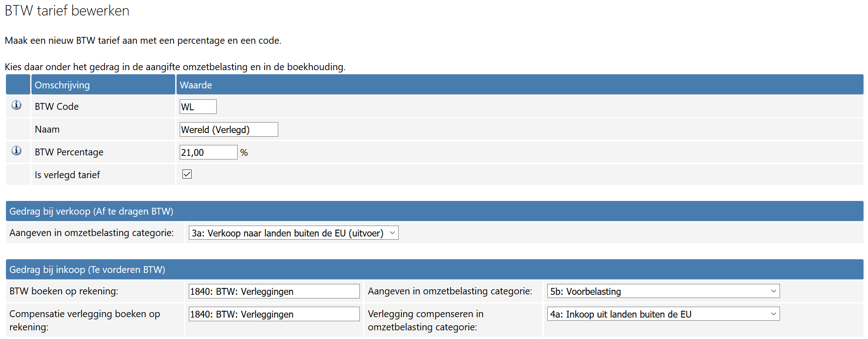Focus the Naam field 'Wereld (Verlegd)'
The image size is (868, 339).
tap(229, 129)
